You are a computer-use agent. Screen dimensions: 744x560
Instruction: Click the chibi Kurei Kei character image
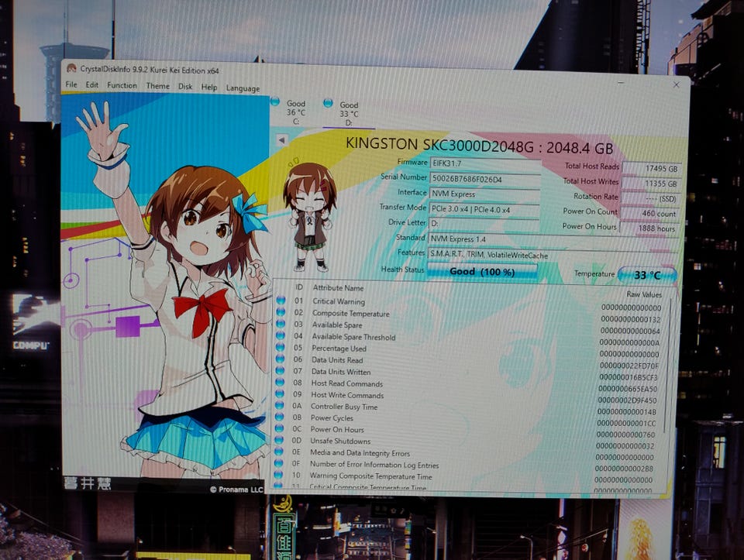pyautogui.click(x=309, y=216)
